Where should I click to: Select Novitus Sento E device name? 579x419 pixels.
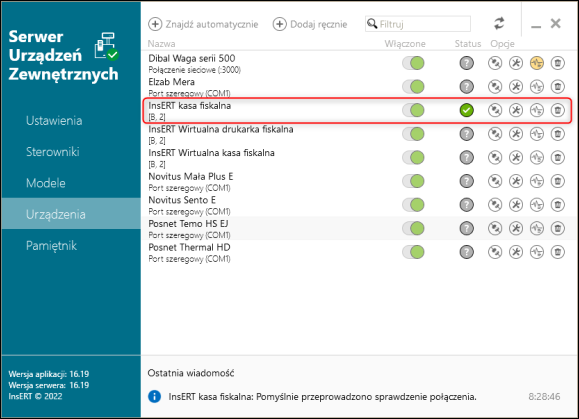[x=182, y=200]
